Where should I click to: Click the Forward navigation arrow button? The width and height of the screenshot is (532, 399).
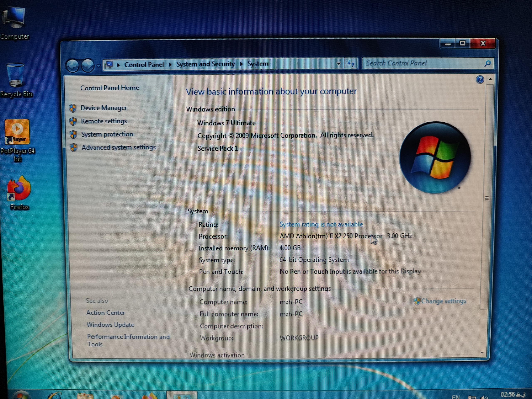87,65
